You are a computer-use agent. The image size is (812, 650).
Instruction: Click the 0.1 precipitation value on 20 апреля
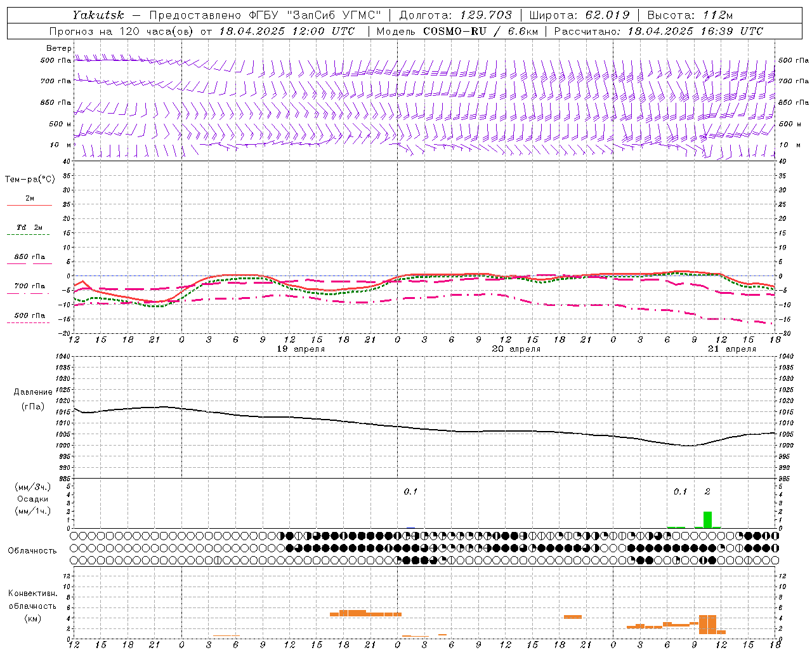click(410, 491)
